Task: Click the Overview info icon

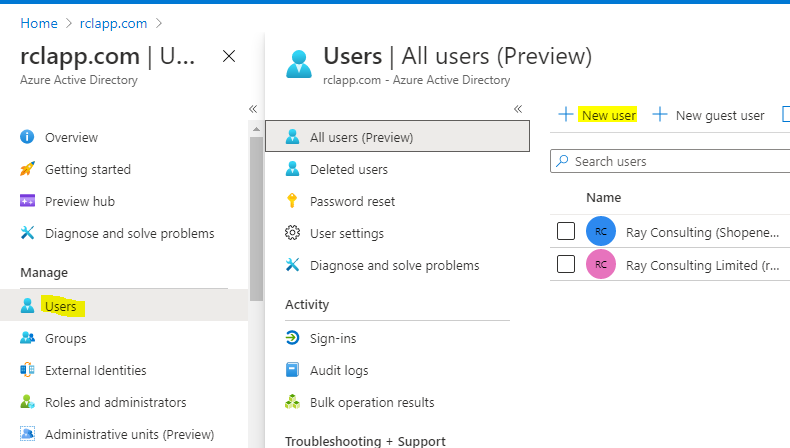Action: [x=27, y=137]
